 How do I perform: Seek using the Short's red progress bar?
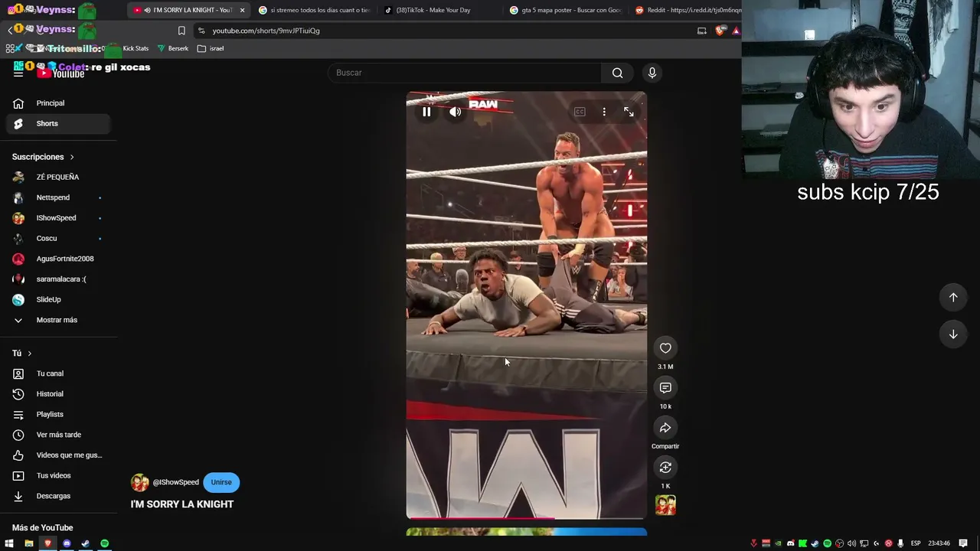[x=526, y=518]
